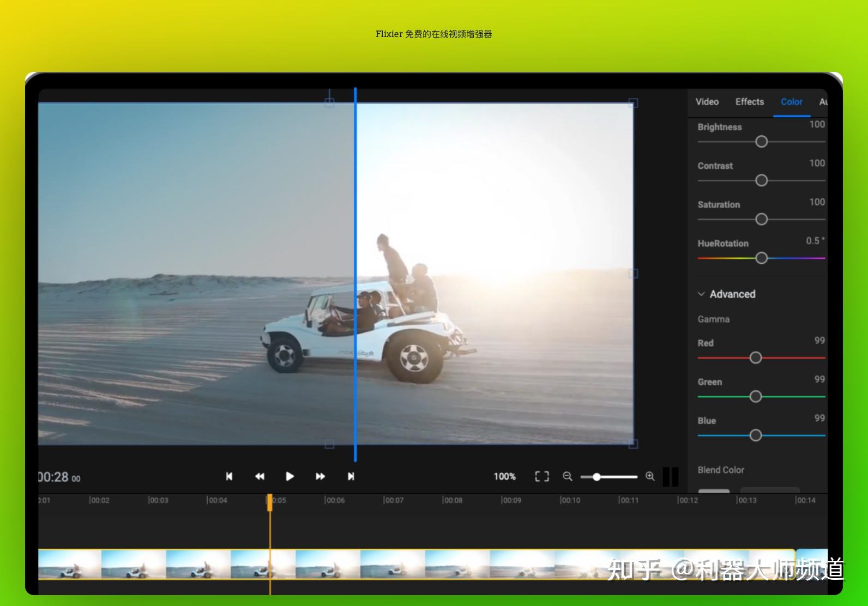Click the 00:02 mark on the timeline ruler

pyautogui.click(x=100, y=500)
